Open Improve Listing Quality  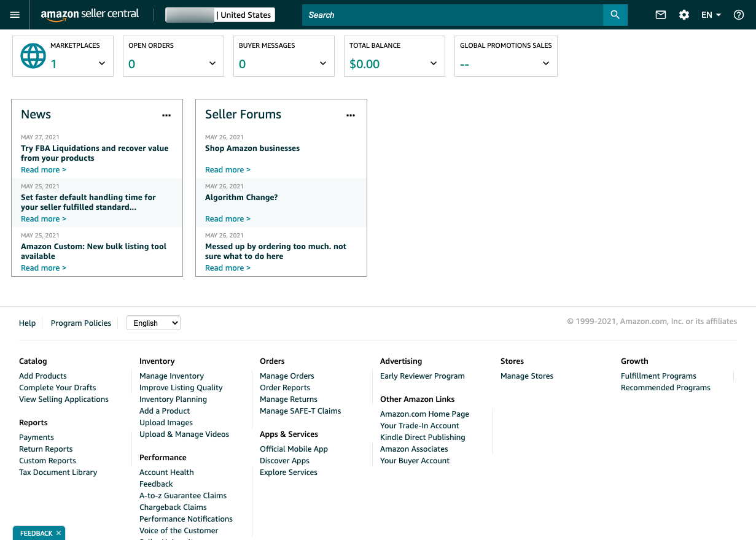pyautogui.click(x=181, y=387)
